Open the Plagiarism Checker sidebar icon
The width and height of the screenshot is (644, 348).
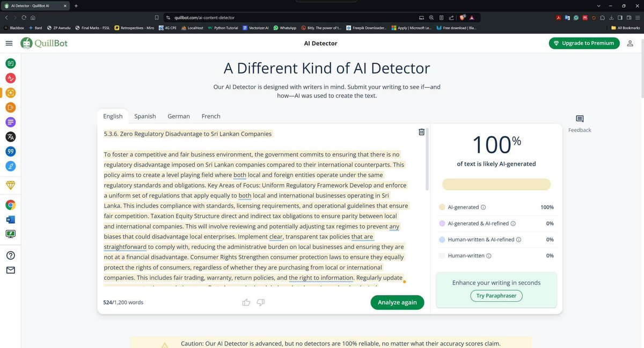[11, 108]
